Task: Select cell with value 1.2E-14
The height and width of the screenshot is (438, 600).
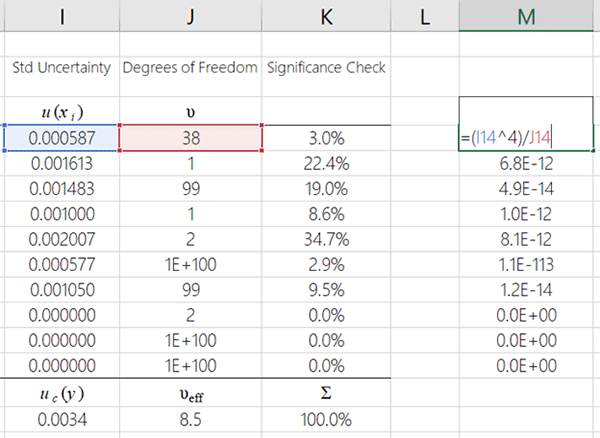Action: click(526, 290)
